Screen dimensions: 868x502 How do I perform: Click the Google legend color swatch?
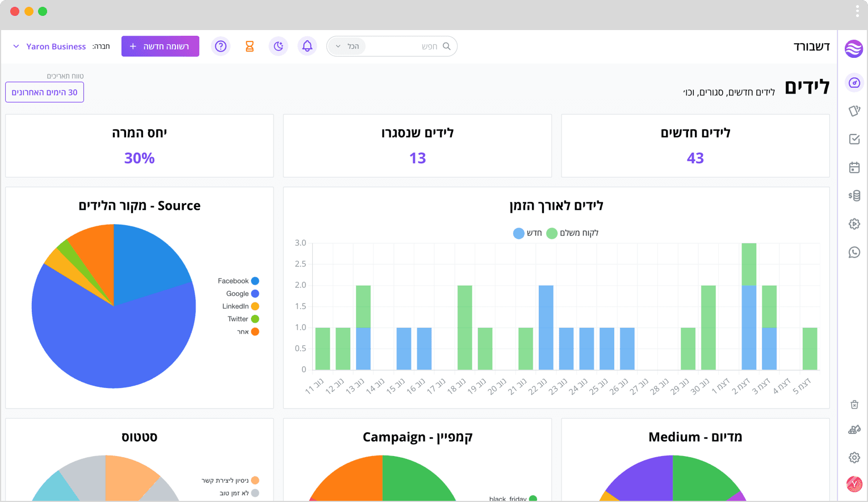(255, 294)
